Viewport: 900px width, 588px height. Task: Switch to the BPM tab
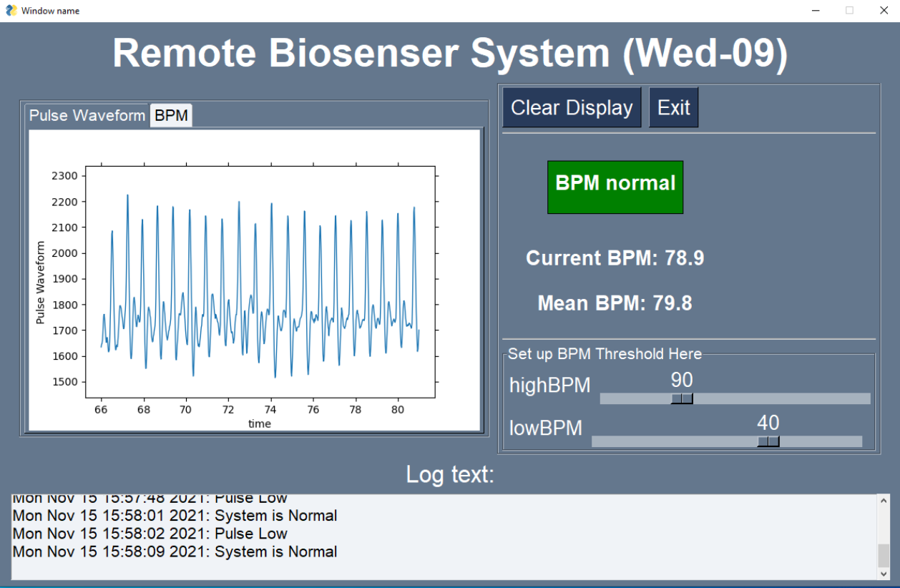(x=170, y=115)
